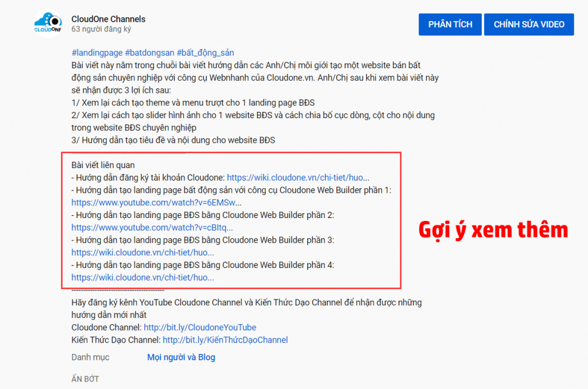588x389 pixels.
Task: Open the #landingpage hashtag
Action: 97,53
